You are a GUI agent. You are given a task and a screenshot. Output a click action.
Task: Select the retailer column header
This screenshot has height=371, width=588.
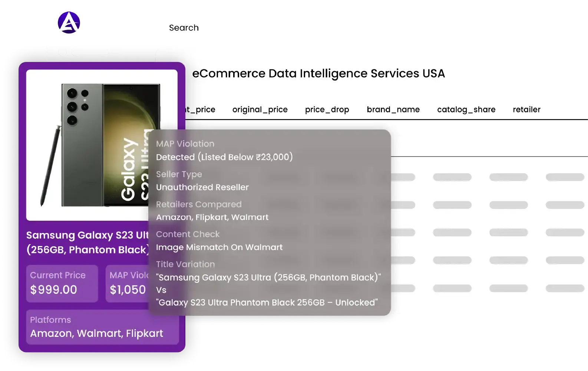pos(526,109)
